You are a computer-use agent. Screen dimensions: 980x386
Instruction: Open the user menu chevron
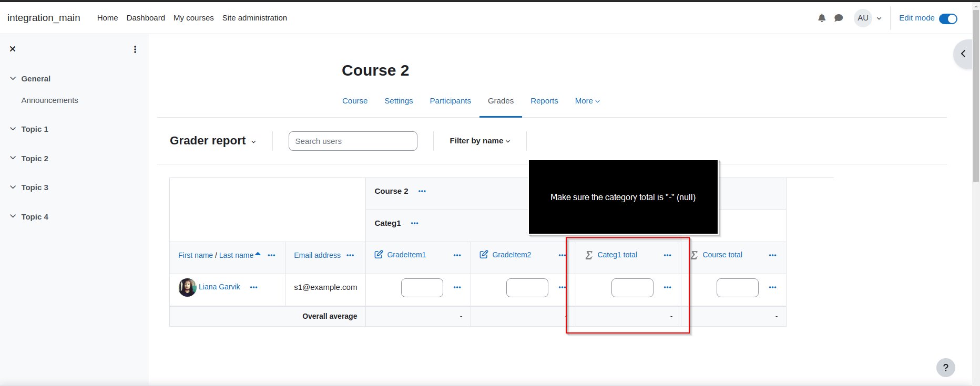879,18
